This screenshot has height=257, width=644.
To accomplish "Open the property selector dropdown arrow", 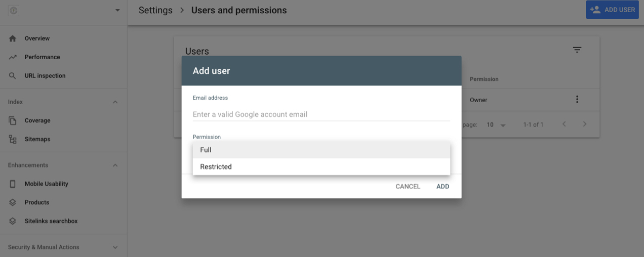I will click(x=117, y=10).
